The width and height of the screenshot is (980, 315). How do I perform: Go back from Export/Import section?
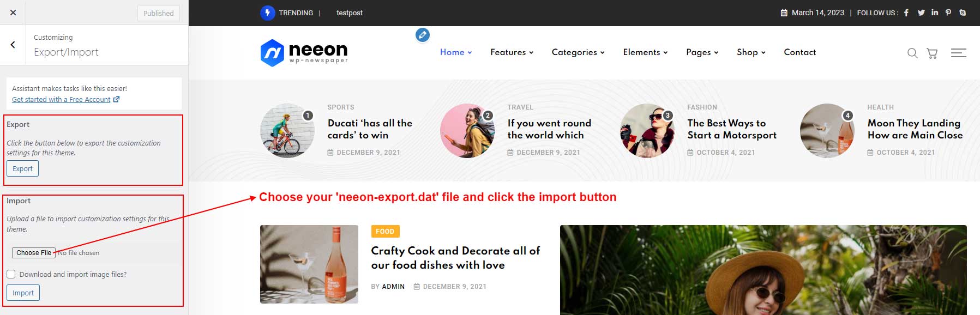click(x=13, y=45)
